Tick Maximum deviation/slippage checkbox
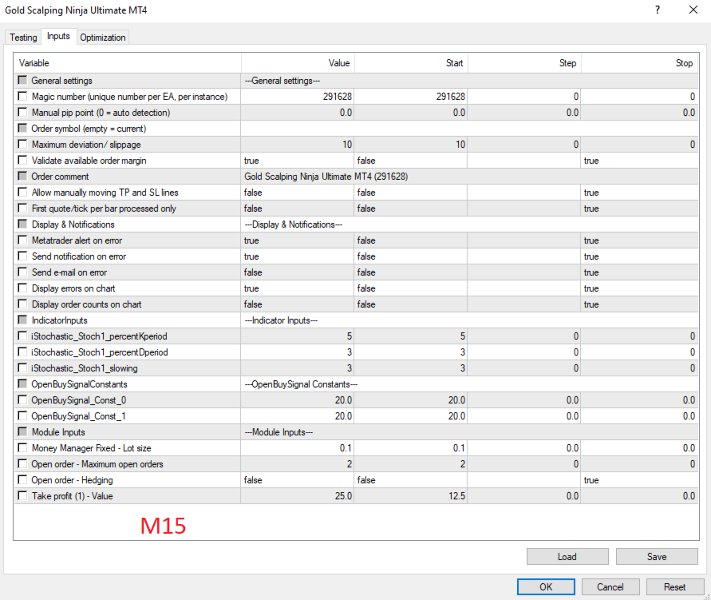This screenshot has height=600, width=711. tap(22, 144)
